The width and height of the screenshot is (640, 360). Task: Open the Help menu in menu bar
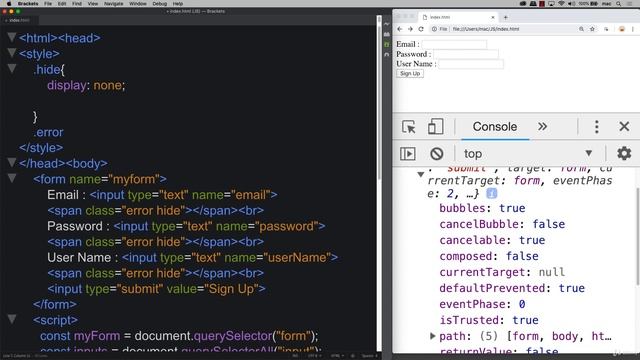point(178,4)
